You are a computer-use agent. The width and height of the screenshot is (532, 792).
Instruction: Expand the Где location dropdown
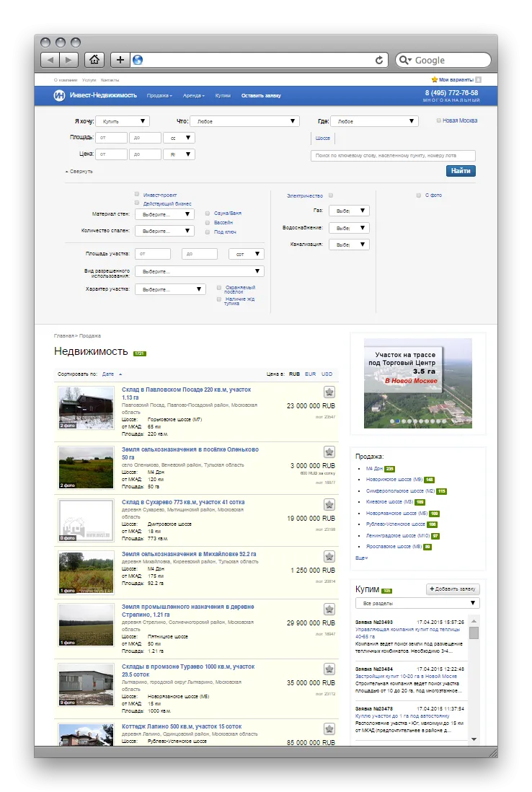375,121
